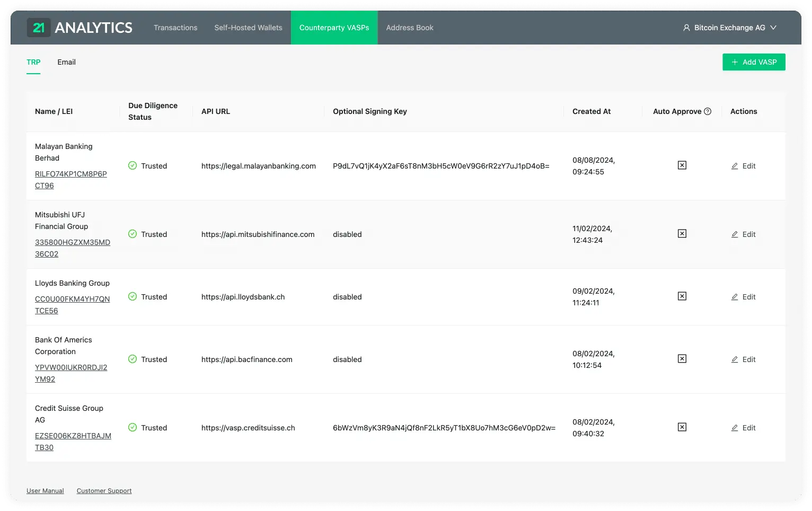This screenshot has width=812, height=511.
Task: Click the disabled key cell for Lloyds Banking Group
Action: click(347, 297)
